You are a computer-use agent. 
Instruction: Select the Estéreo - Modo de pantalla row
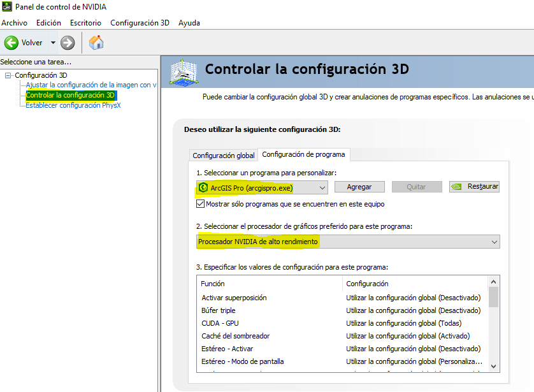342,361
